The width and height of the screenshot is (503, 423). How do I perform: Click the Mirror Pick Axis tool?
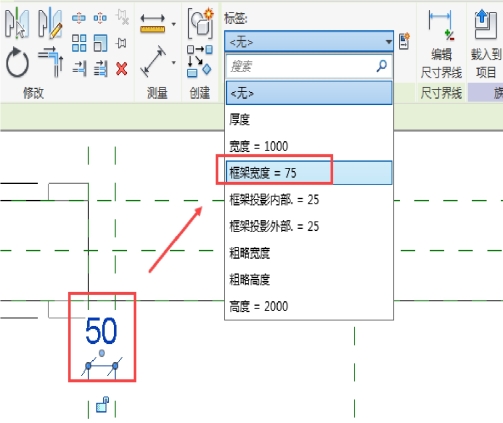(x=16, y=23)
